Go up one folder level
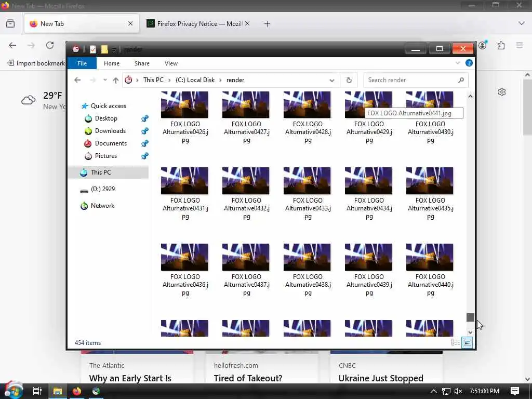This screenshot has height=399, width=532. [x=116, y=80]
